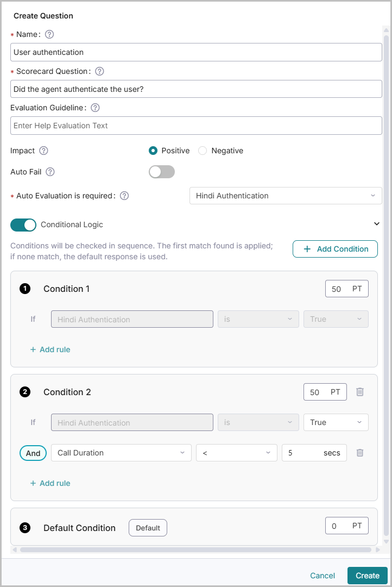Add a rule to Condition 2

[50, 483]
